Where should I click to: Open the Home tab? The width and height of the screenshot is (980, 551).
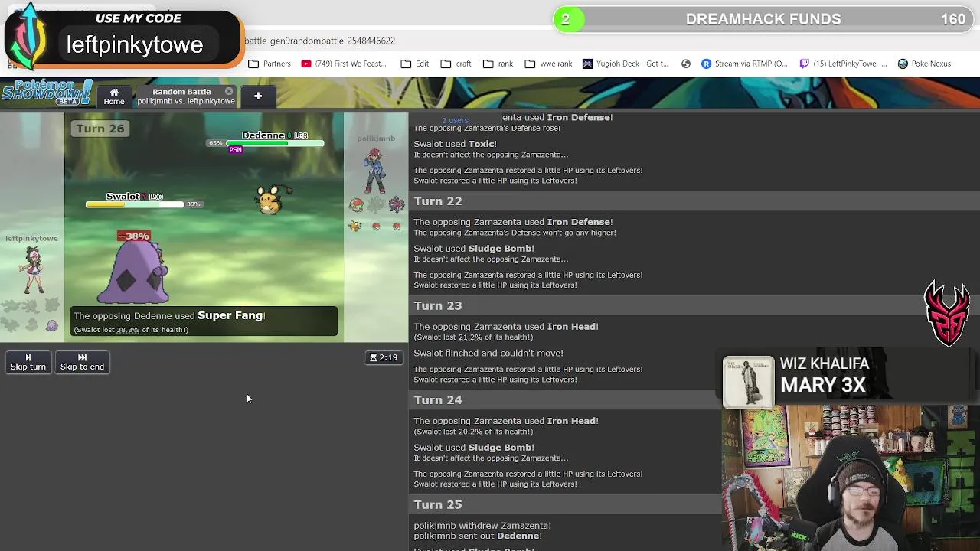[114, 96]
